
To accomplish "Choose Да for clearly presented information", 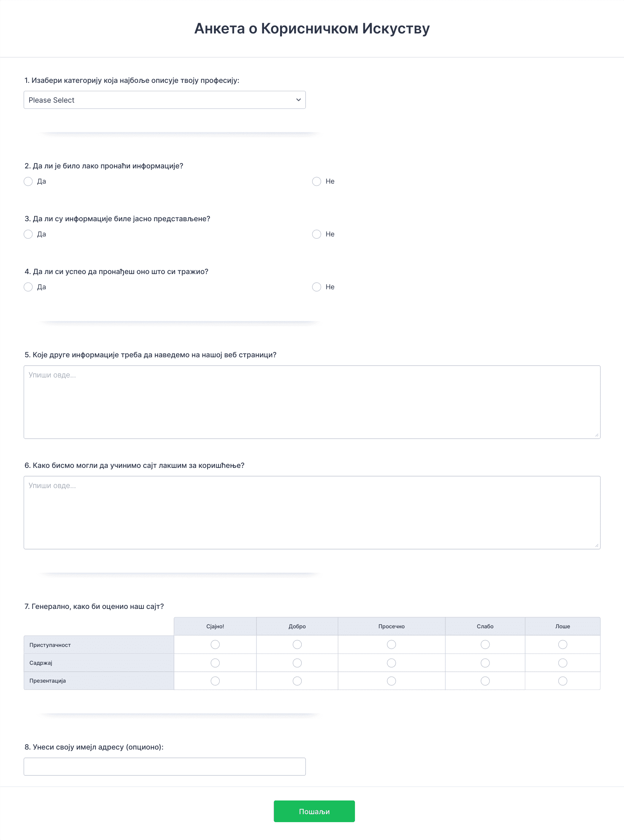I will point(28,234).
